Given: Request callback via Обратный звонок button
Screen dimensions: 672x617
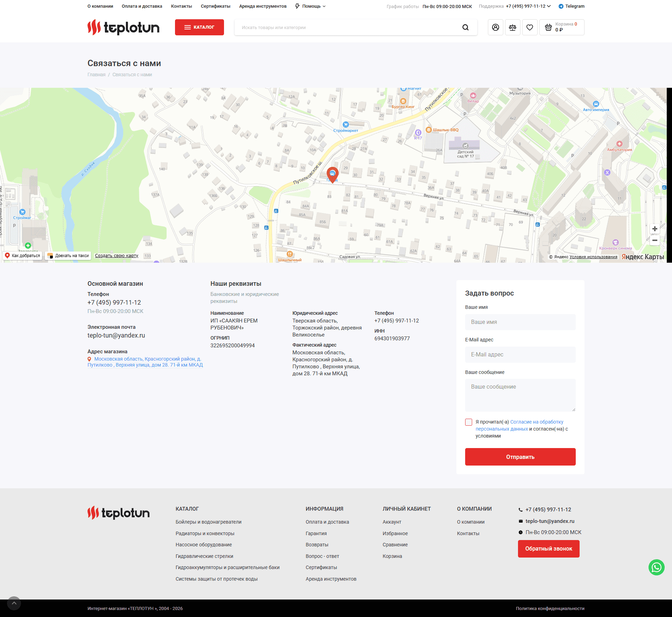Looking at the screenshot, I should [548, 548].
